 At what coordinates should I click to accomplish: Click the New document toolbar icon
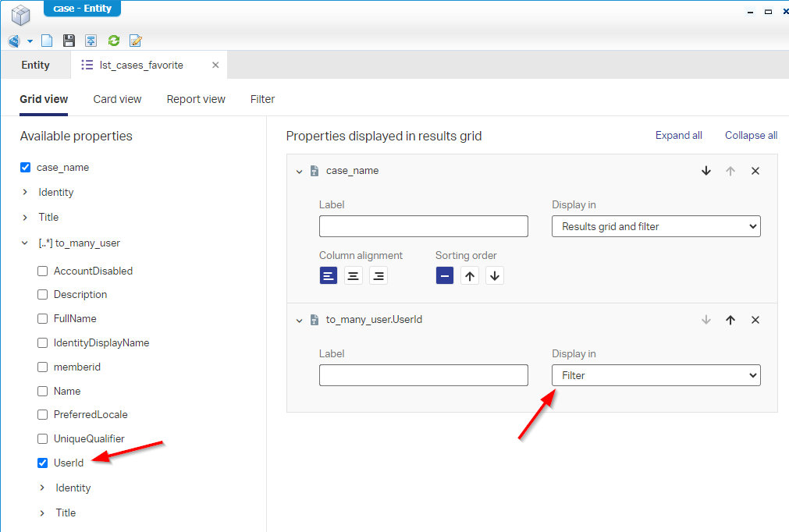pyautogui.click(x=47, y=41)
